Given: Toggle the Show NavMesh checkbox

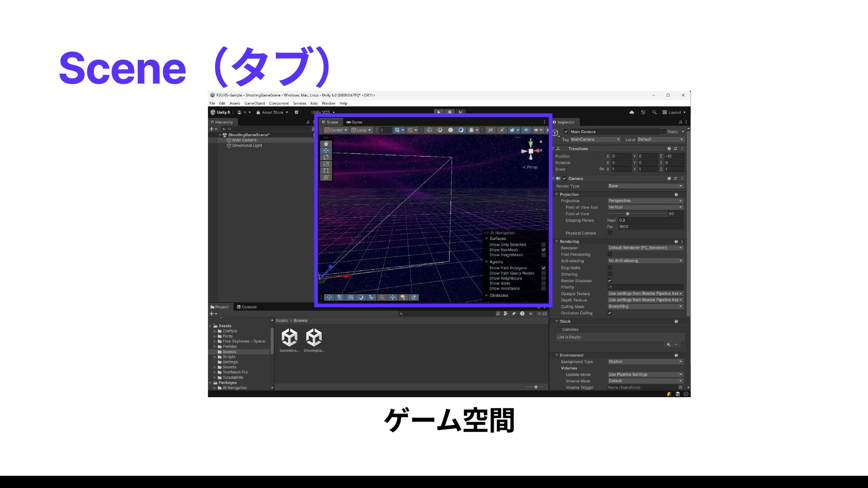Looking at the screenshot, I should (543, 250).
